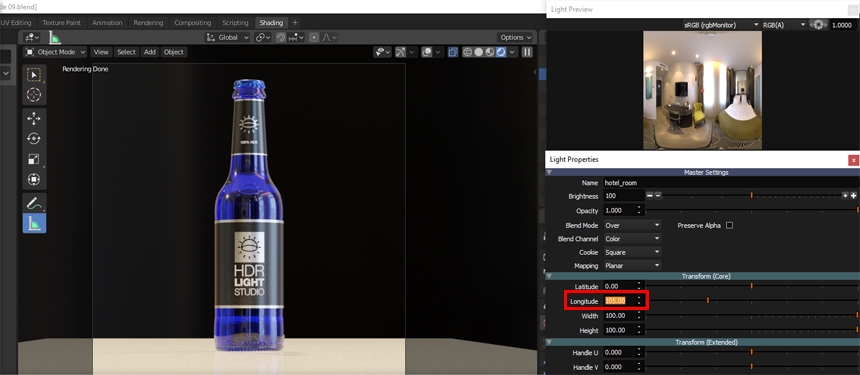Open Cookie dropdown set to Square

coord(632,252)
